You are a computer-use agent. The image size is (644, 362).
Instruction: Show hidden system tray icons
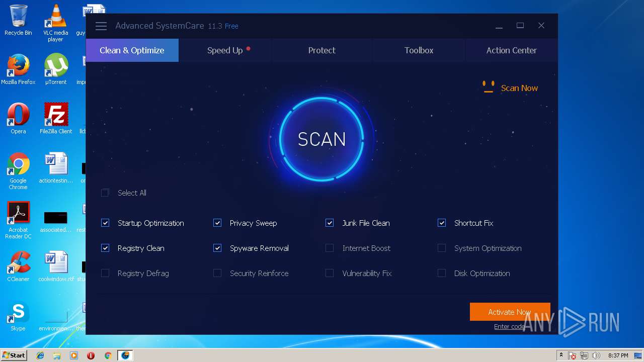pos(561,355)
